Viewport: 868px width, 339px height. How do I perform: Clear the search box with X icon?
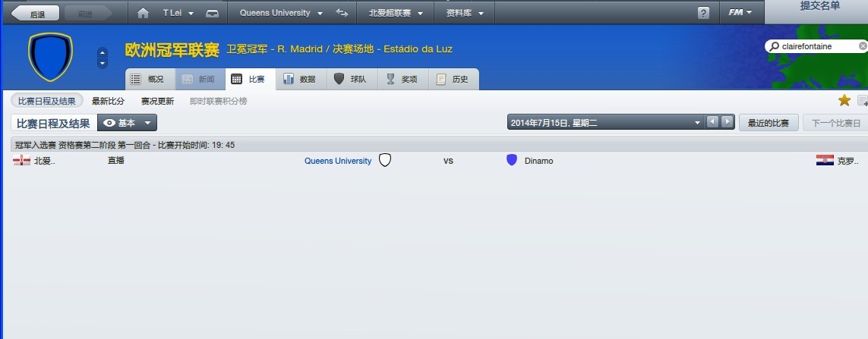pyautogui.click(x=863, y=46)
